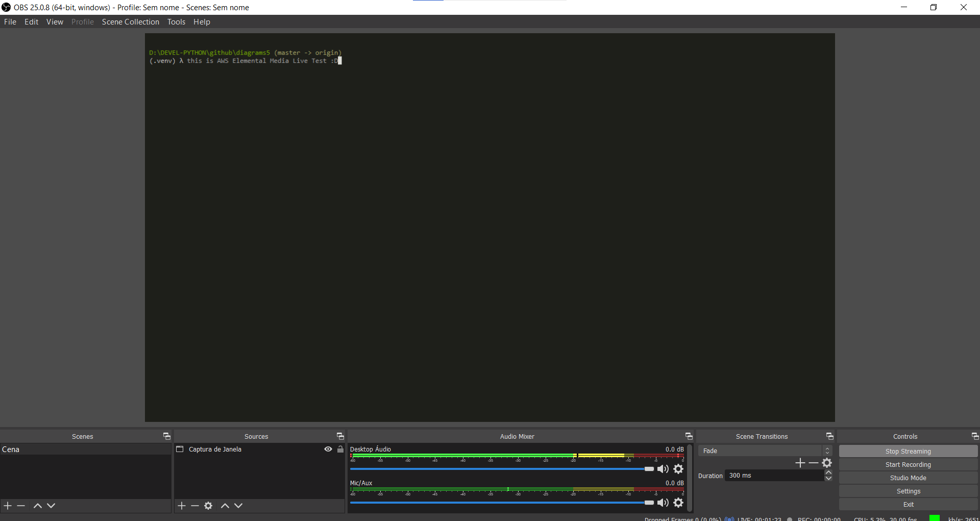Screen dimensions: 980x521
Task: Restore down the OBS window
Action: (x=934, y=7)
